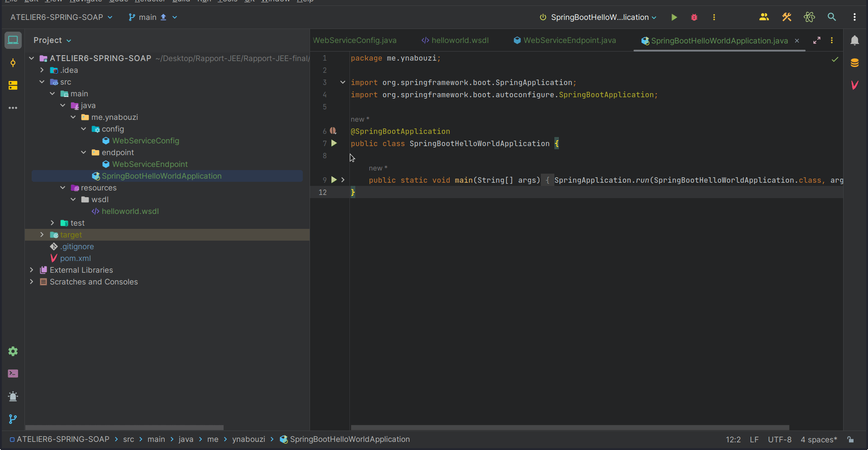
Task: Click UTF-8 encoding in the status bar
Action: pos(779,440)
